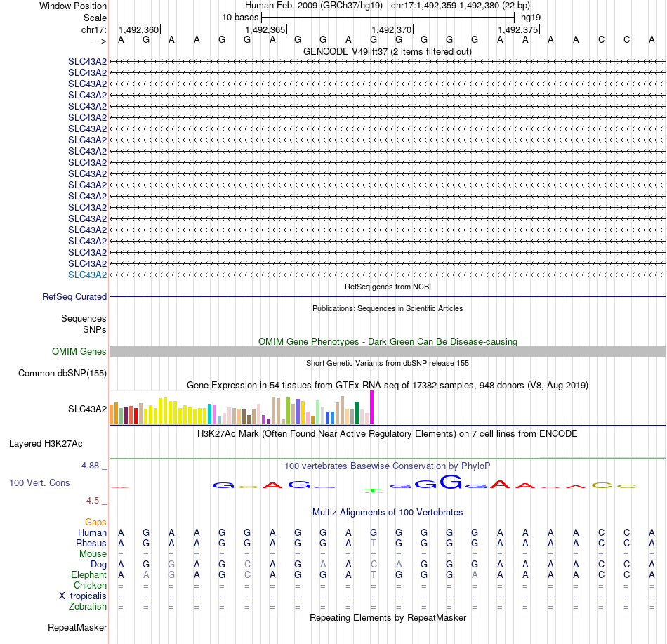Select the Dog alignment row label
The image size is (667, 644).
(98, 564)
